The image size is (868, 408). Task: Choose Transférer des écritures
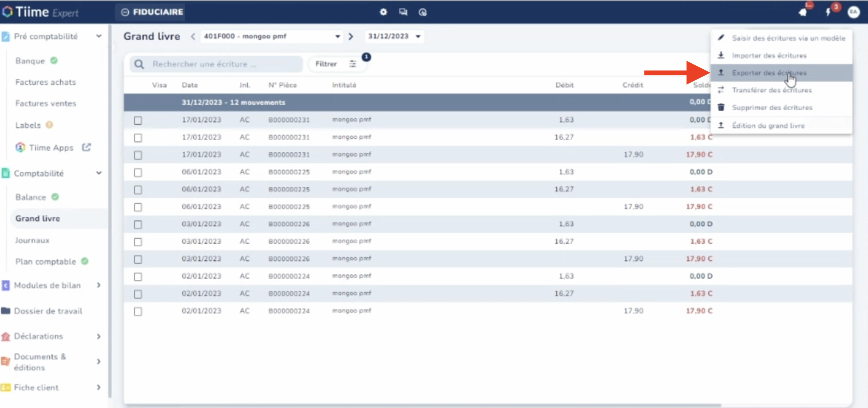click(x=782, y=90)
